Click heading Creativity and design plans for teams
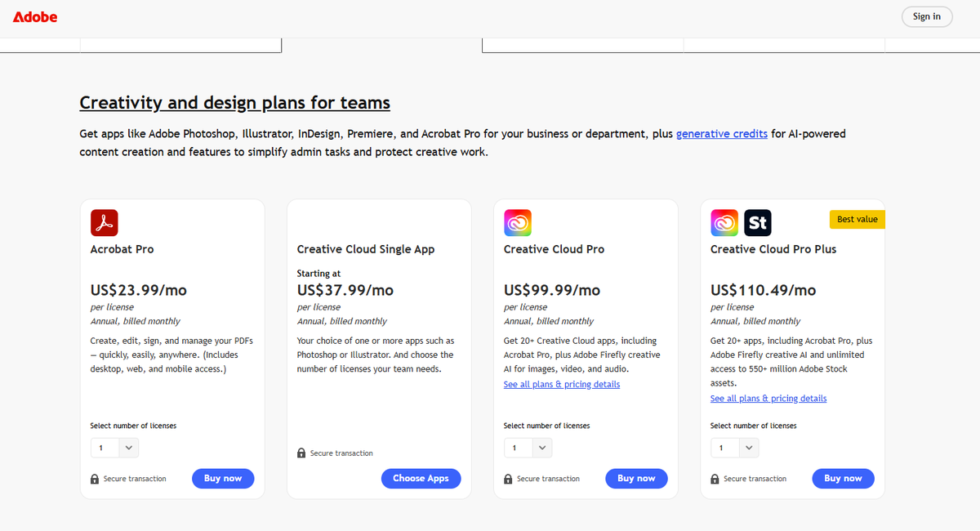 tap(235, 103)
